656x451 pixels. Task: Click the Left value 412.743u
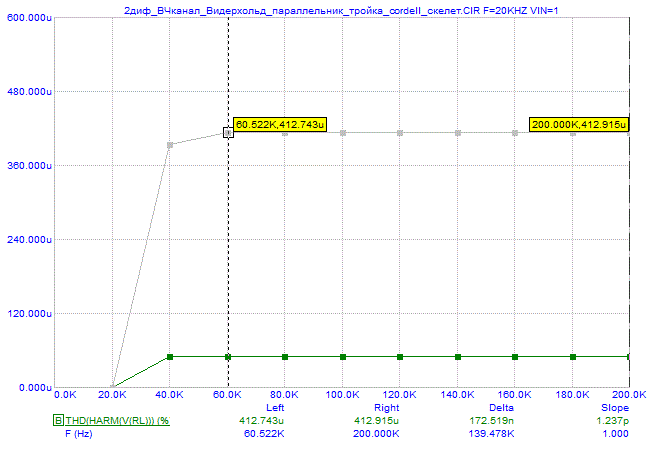[x=261, y=420]
